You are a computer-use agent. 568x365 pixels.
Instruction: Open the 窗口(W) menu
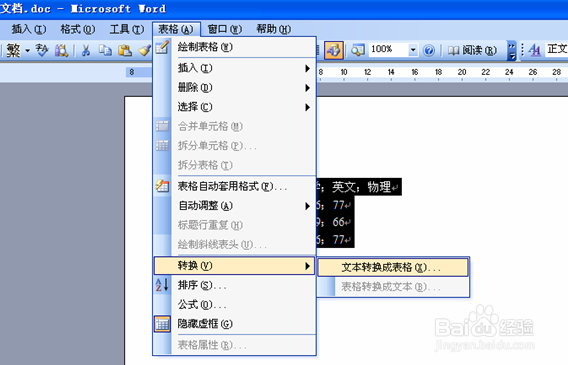(225, 29)
